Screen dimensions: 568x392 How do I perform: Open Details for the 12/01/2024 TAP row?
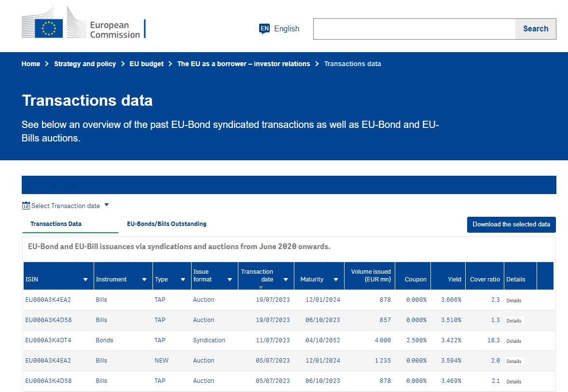click(x=513, y=300)
